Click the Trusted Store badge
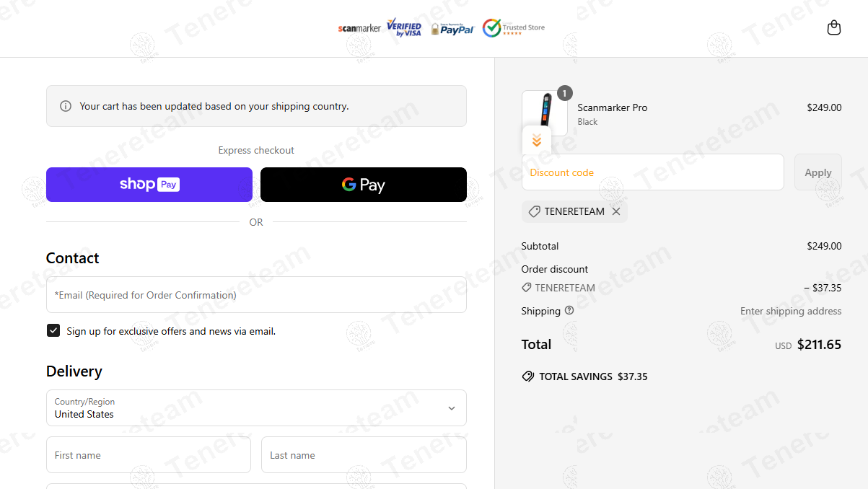The width and height of the screenshot is (868, 489). [514, 28]
